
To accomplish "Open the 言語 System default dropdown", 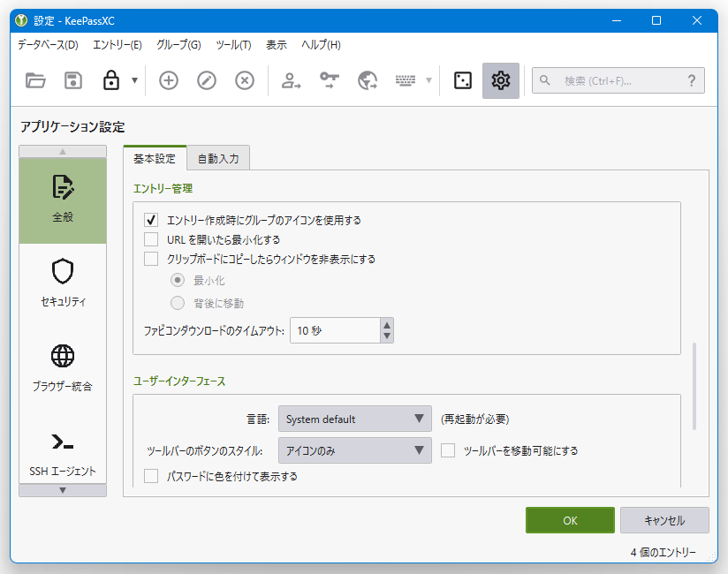I will (355, 419).
